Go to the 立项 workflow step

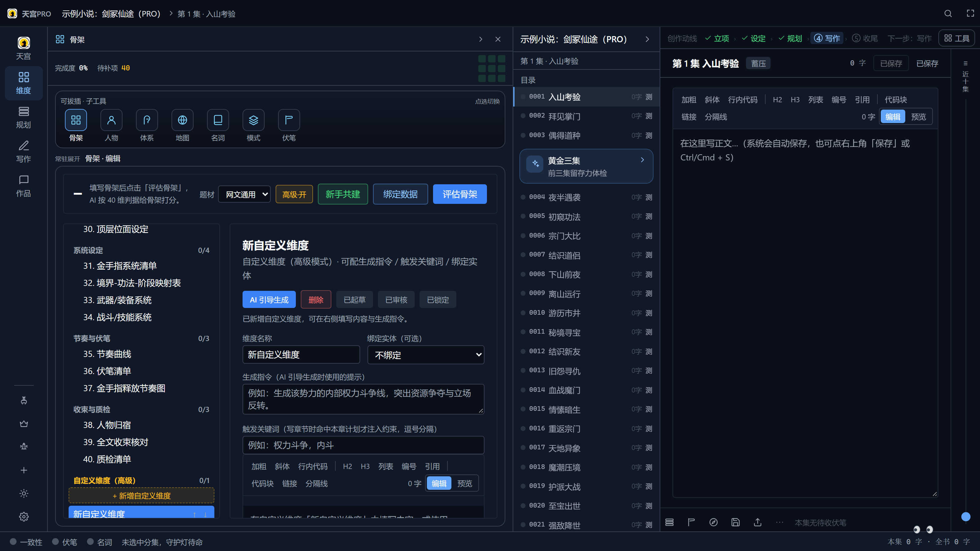pos(717,38)
